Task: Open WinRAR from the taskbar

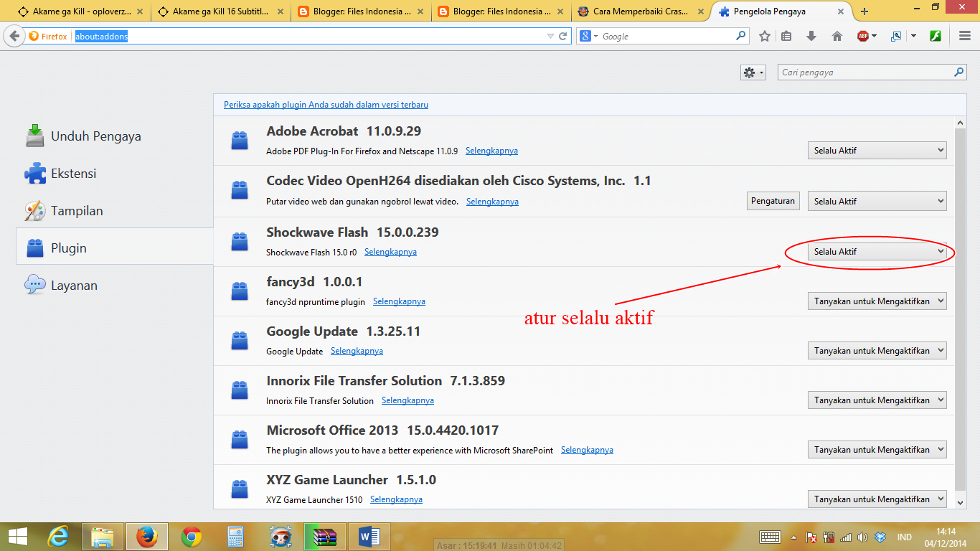Action: pyautogui.click(x=324, y=537)
